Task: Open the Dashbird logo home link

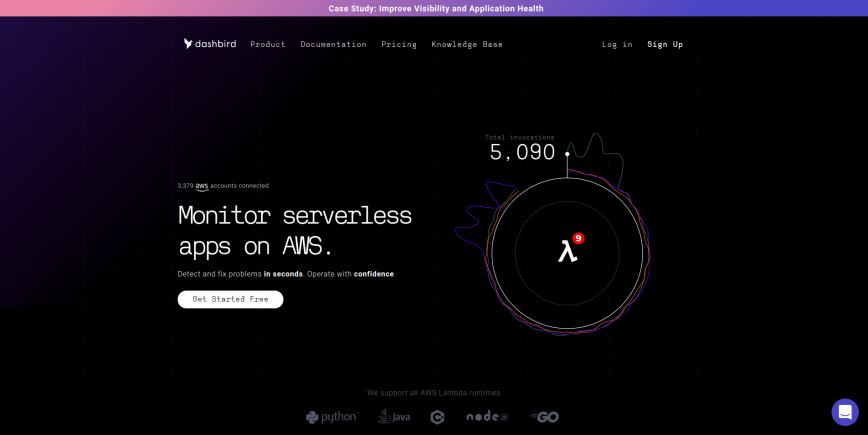Action: point(210,44)
